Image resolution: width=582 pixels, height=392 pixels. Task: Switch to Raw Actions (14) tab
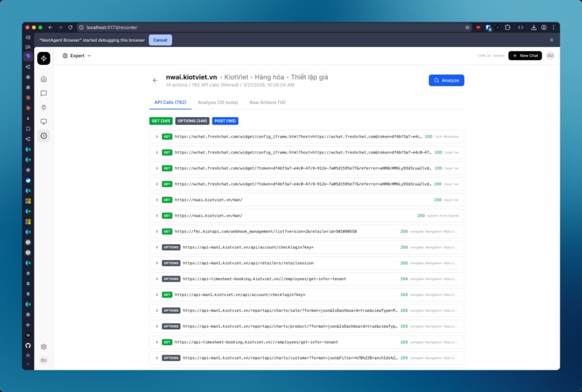[x=267, y=103]
